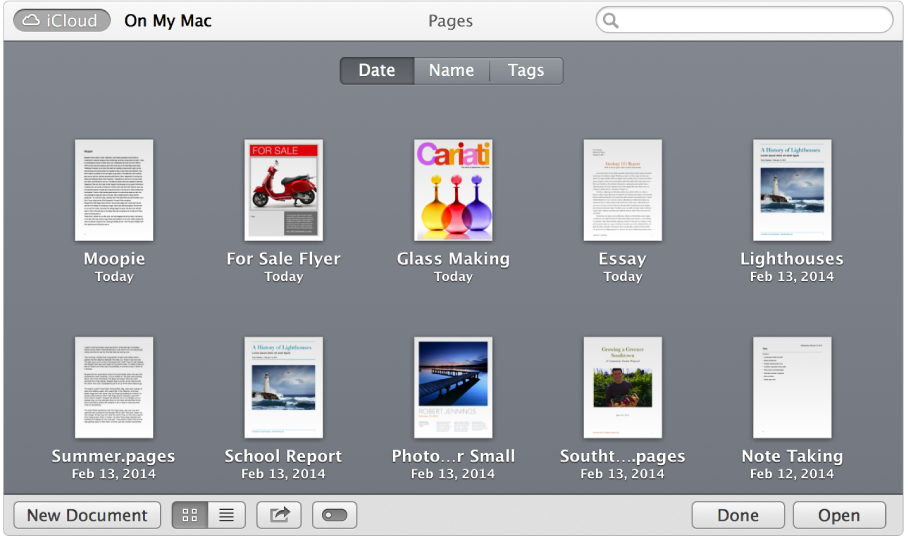Click the New Document button
The height and width of the screenshot is (540, 908).
coord(87,515)
